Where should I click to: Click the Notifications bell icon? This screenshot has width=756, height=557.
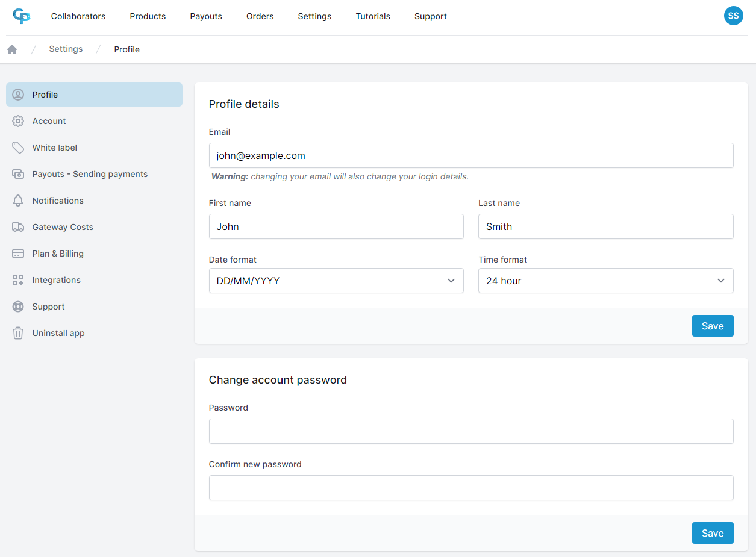click(x=19, y=201)
